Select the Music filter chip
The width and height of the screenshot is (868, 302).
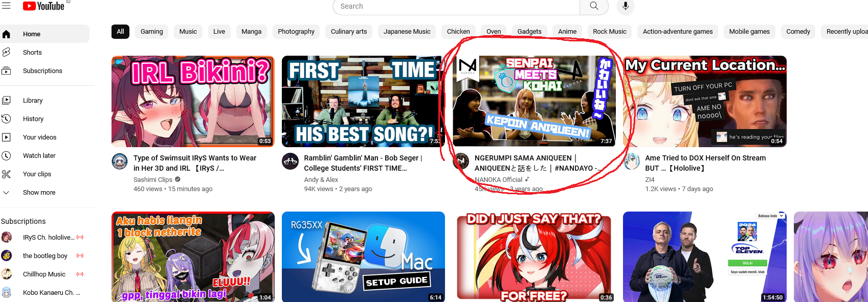(188, 32)
